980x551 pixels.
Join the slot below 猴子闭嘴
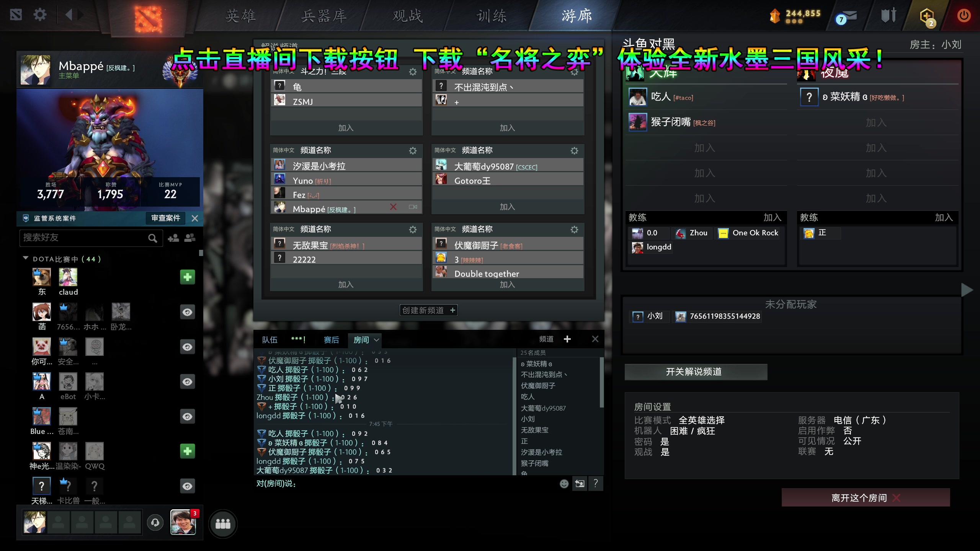click(705, 148)
